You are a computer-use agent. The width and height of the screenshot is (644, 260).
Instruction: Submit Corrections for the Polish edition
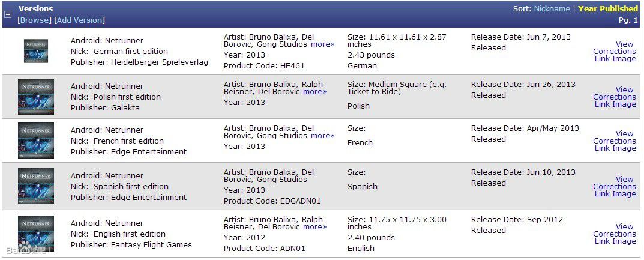click(x=614, y=97)
